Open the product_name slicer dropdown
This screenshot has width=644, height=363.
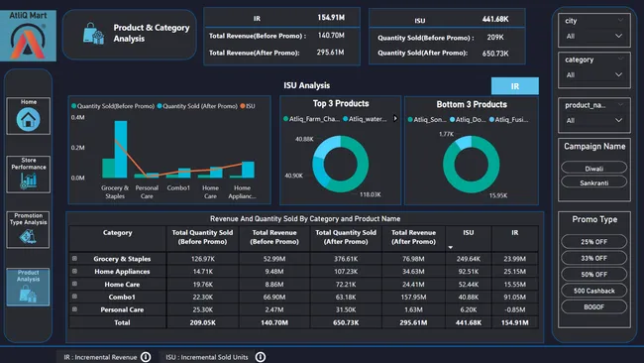(x=618, y=120)
